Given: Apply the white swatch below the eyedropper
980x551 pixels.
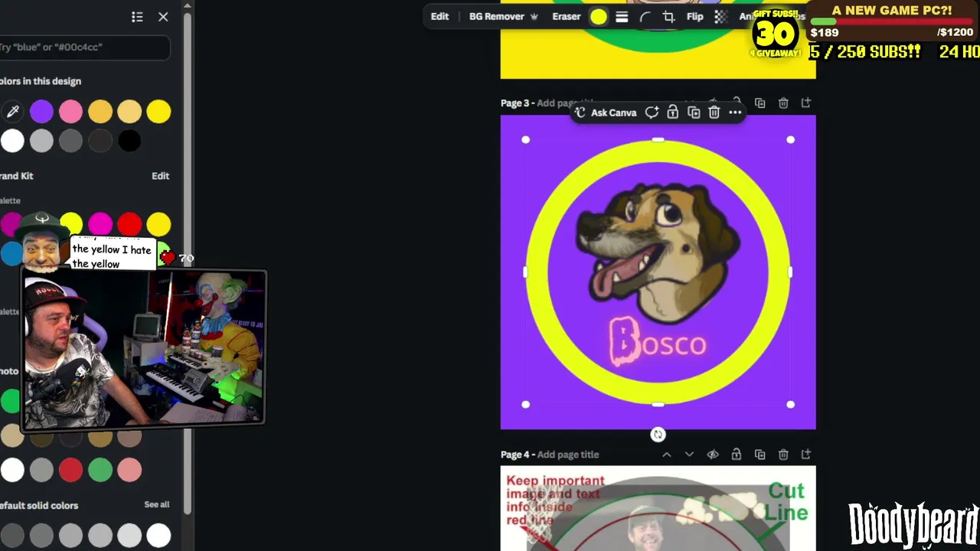Looking at the screenshot, I should pyautogui.click(x=12, y=141).
